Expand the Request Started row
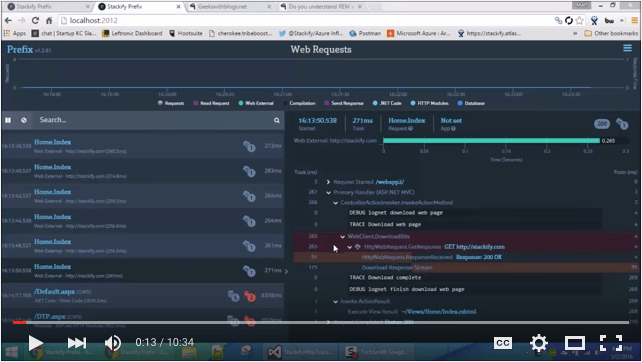The width and height of the screenshot is (642, 362). coord(328,182)
